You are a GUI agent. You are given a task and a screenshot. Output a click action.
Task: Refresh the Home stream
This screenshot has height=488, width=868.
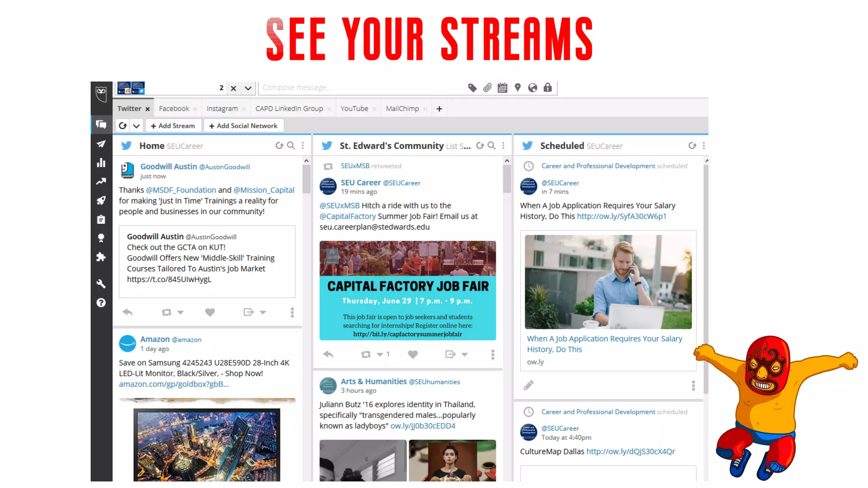pyautogui.click(x=279, y=146)
